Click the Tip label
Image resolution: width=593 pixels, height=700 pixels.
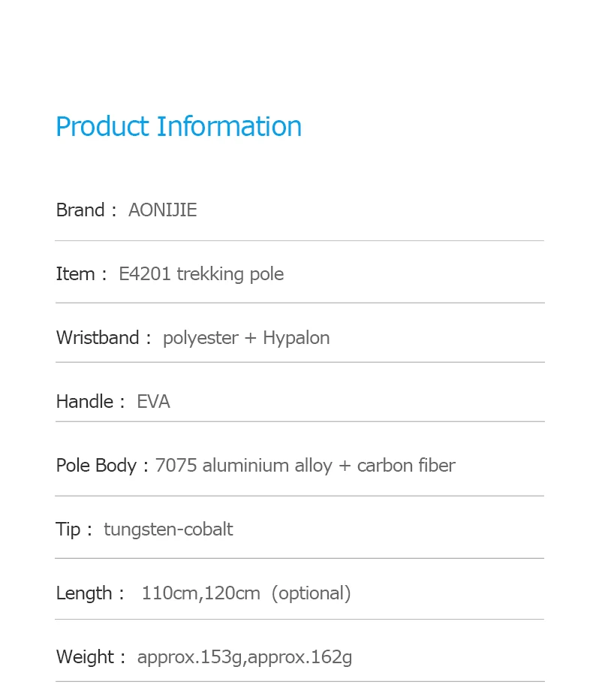(68, 530)
